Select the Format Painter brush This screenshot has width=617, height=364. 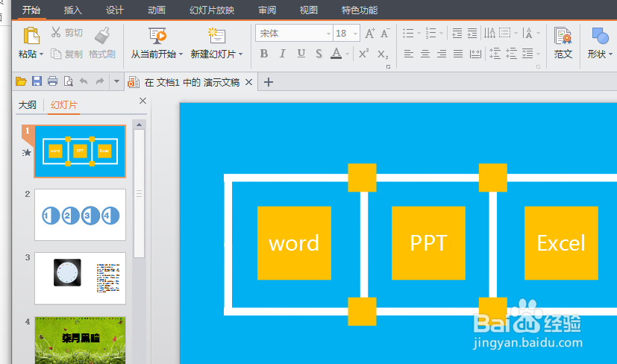102,35
